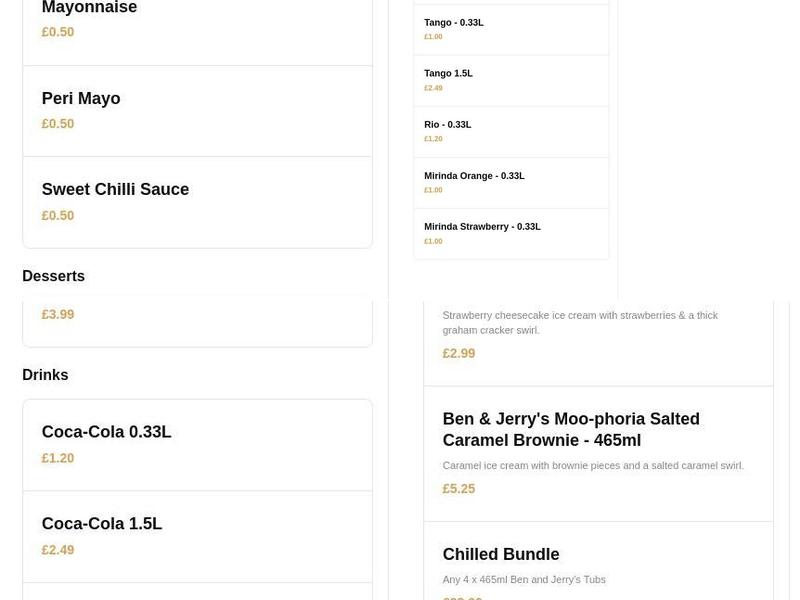Viewport: 800px width, 600px height.
Task: Click the £3.99 dessert price
Action: (58, 314)
